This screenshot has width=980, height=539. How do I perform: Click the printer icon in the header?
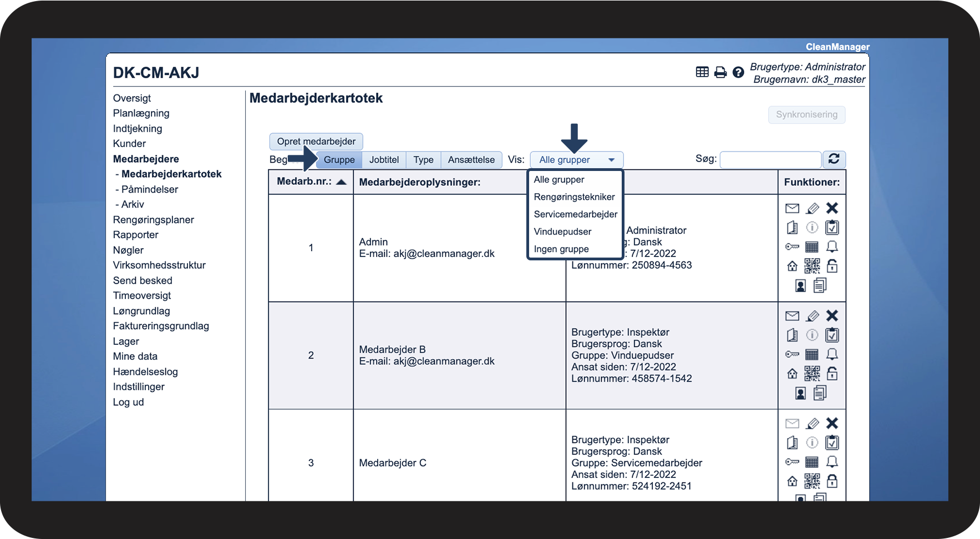click(720, 72)
